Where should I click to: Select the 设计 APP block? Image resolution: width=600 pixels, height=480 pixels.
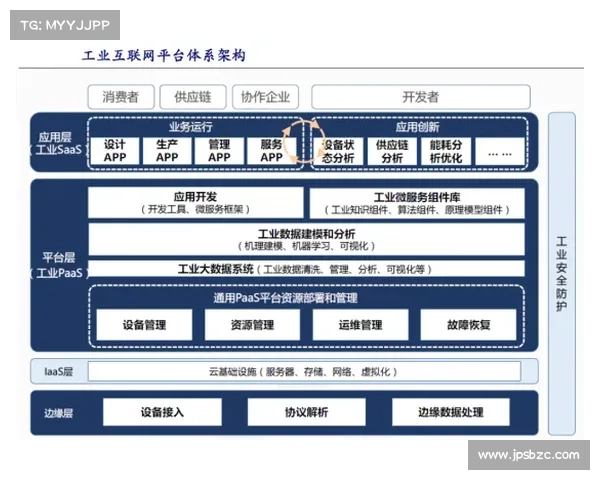(115, 151)
